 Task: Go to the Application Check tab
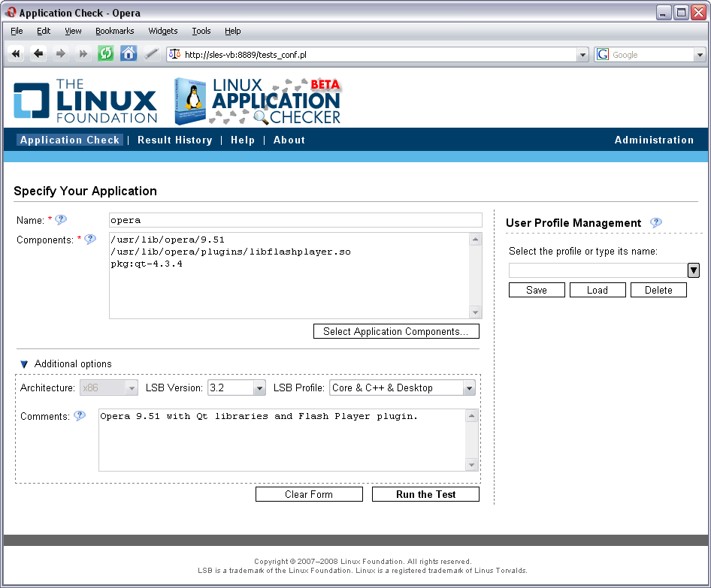70,140
